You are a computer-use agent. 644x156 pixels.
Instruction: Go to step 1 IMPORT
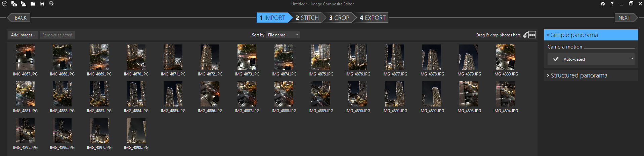274,18
